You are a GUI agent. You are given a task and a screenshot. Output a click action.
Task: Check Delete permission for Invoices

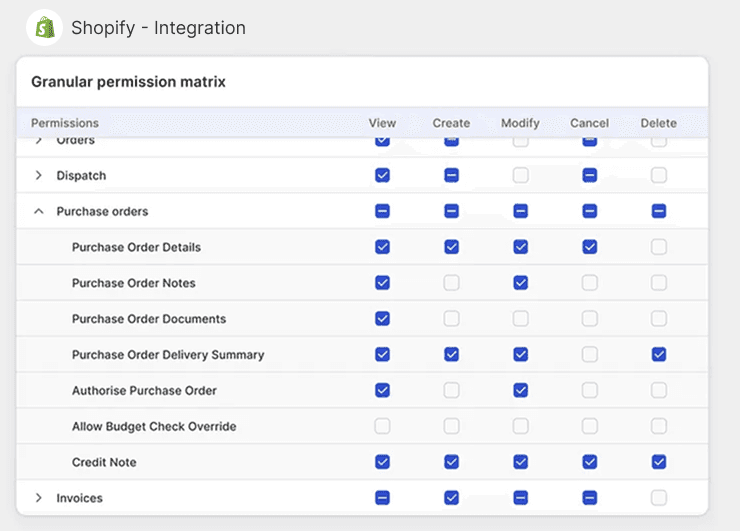[658, 498]
